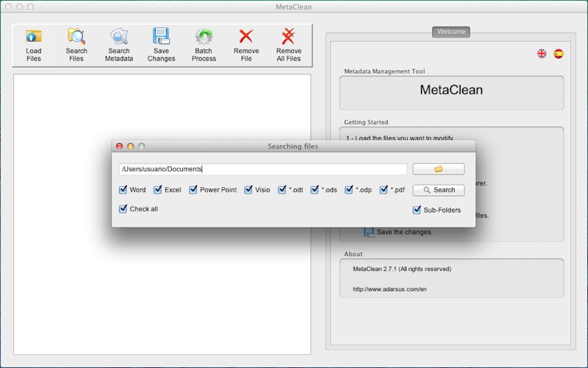This screenshot has width=588, height=368.
Task: Click the Save the changes instruction text
Action: click(405, 232)
